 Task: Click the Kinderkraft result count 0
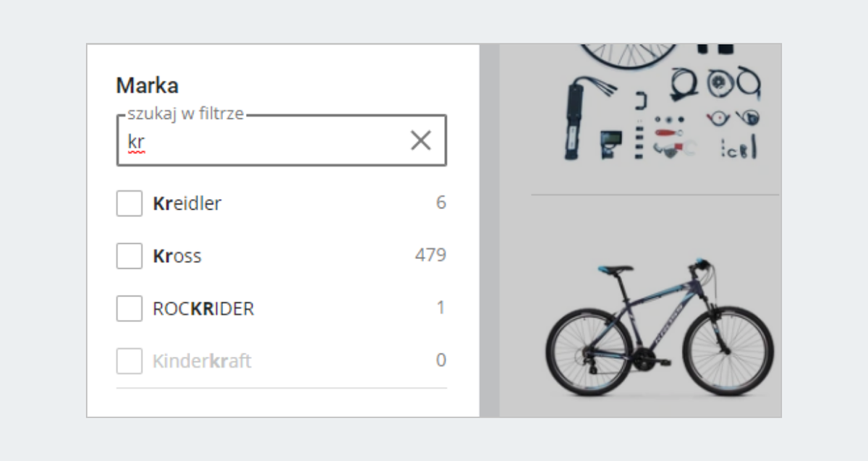tap(441, 360)
